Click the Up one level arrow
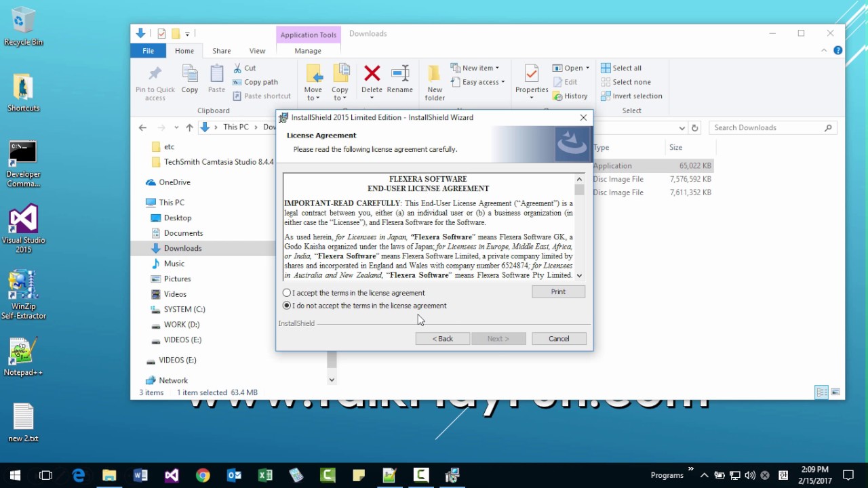This screenshot has width=868, height=488. (x=189, y=127)
